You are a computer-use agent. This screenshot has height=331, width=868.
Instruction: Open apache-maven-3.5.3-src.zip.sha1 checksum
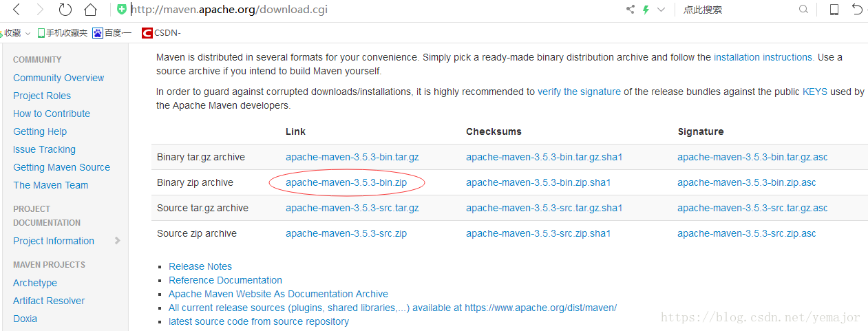[538, 233]
